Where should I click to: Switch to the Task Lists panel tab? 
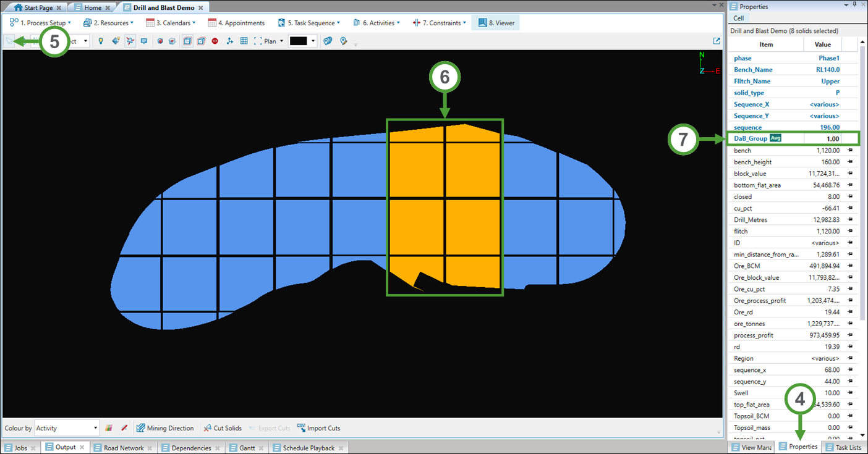coord(843,447)
